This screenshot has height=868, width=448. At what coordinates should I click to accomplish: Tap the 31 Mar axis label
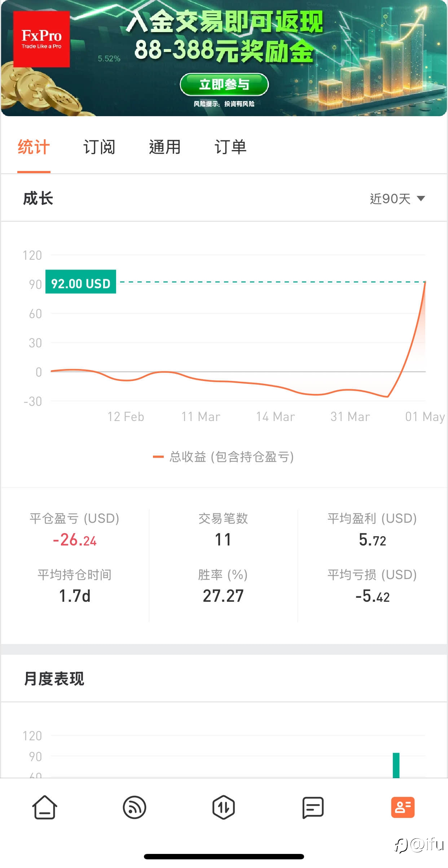350,417
